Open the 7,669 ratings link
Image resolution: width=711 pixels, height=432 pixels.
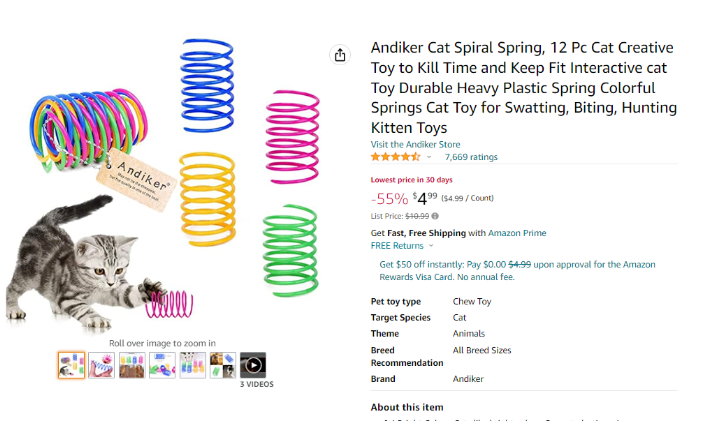coord(471,157)
